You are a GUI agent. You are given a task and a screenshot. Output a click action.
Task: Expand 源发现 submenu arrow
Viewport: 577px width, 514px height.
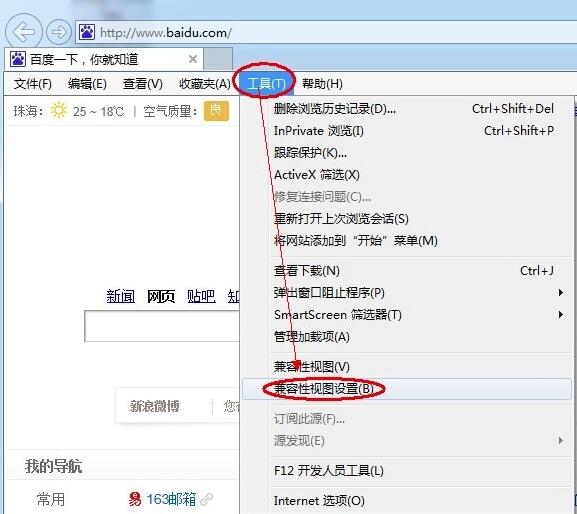click(x=560, y=440)
